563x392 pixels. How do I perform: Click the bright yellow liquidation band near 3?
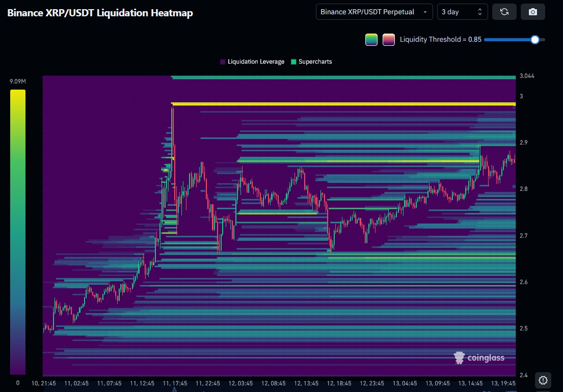pyautogui.click(x=343, y=104)
